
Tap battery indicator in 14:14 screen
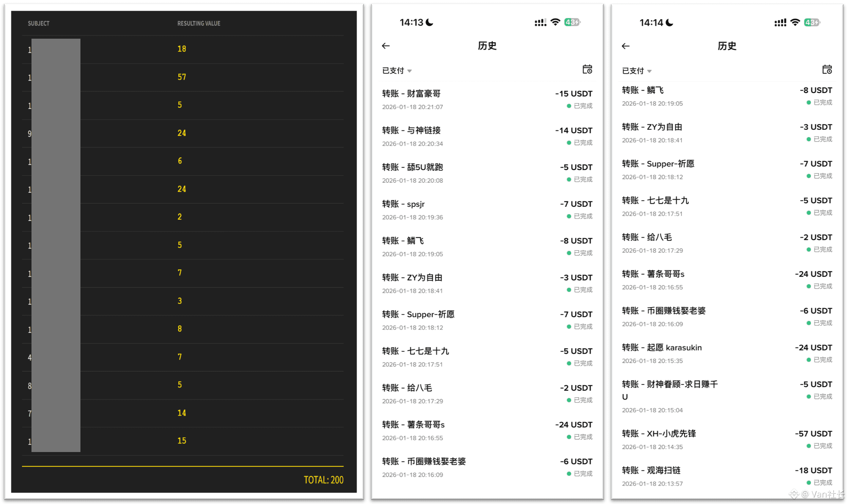pyautogui.click(x=812, y=23)
